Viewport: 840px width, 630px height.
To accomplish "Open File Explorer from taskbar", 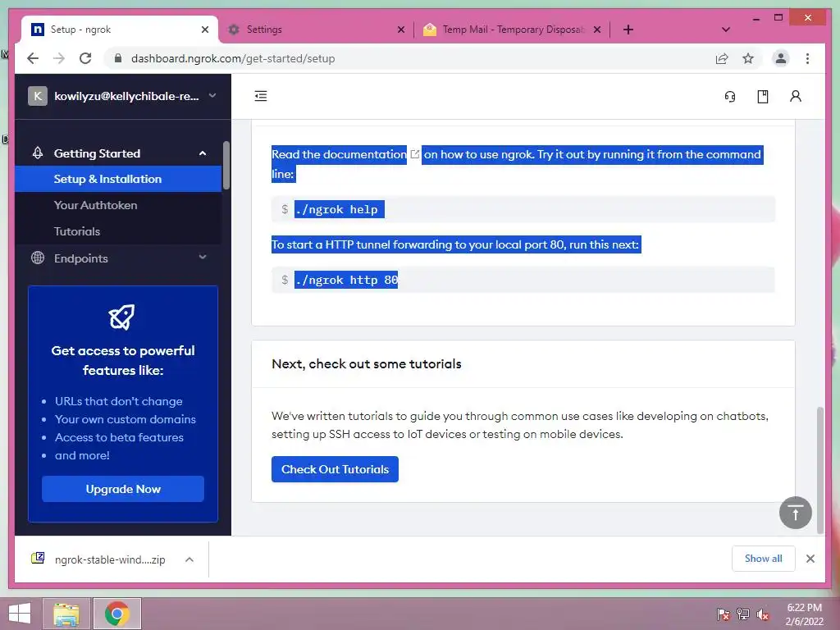I will click(66, 614).
